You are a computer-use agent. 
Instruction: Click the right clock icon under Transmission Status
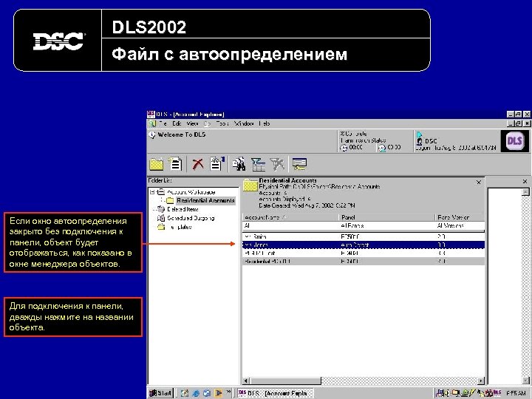point(382,148)
